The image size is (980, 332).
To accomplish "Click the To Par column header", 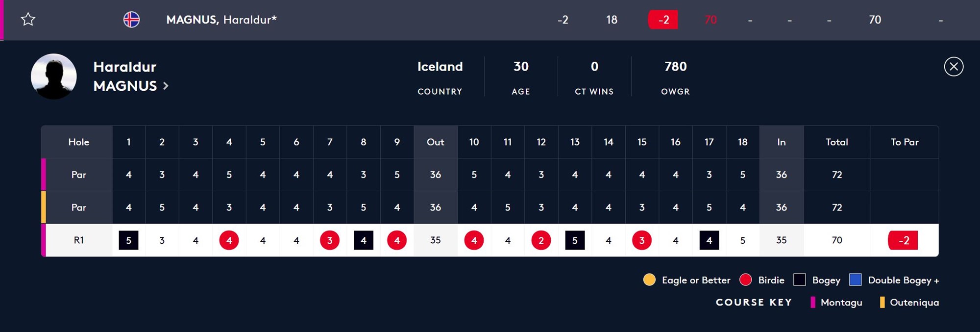I will tap(905, 142).
